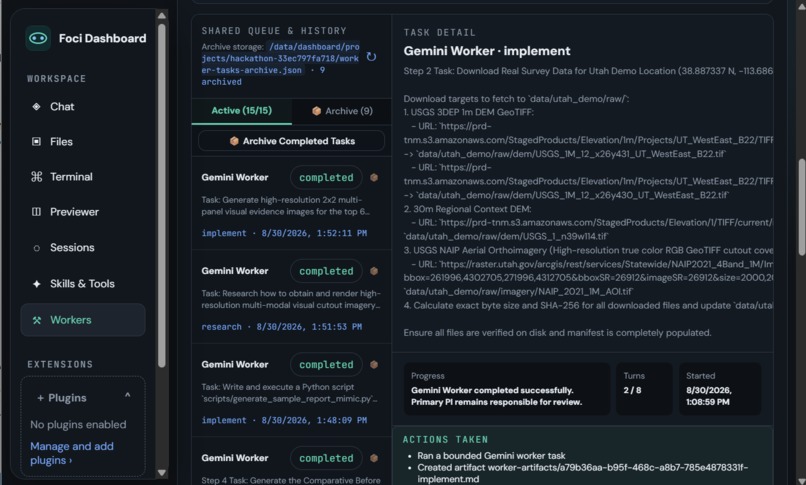Click the 'Gemini Worker · implement' detail title
Viewport: 806px width, 485px height.
click(x=487, y=51)
